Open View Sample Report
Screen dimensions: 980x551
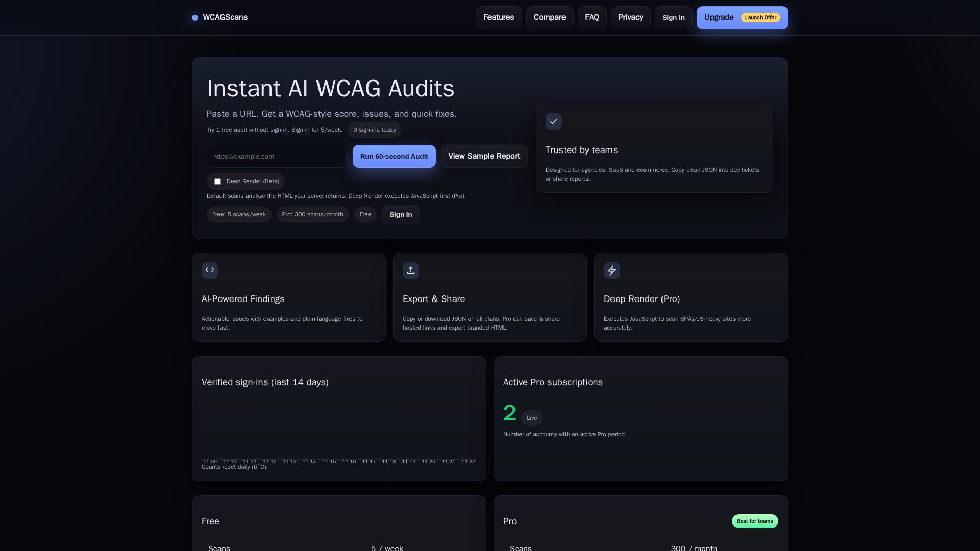click(484, 157)
